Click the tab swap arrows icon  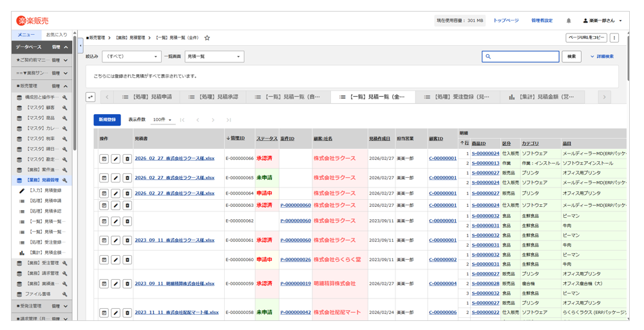pyautogui.click(x=91, y=97)
